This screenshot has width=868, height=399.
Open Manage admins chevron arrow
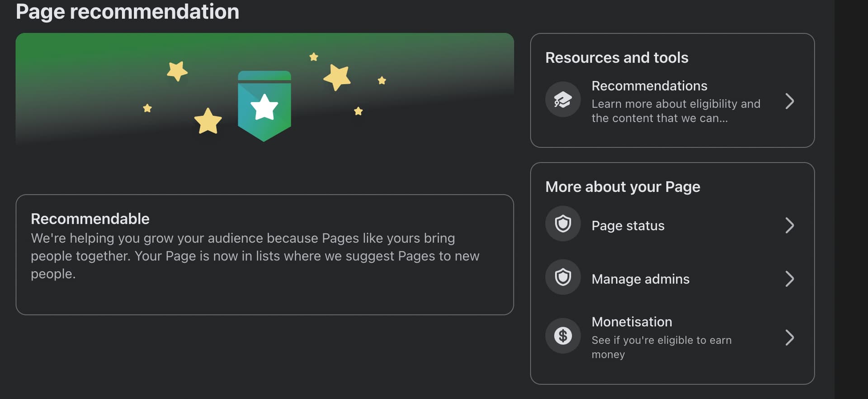coord(789,279)
